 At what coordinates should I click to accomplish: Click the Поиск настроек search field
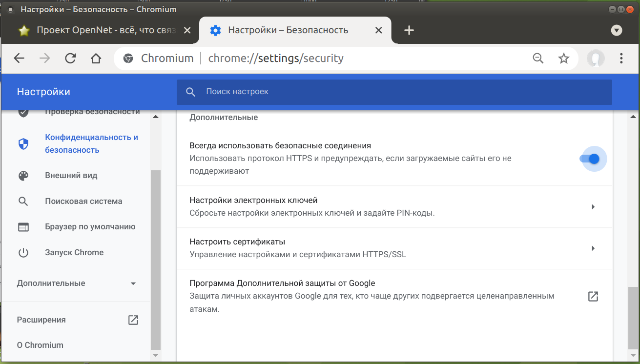(x=391, y=92)
